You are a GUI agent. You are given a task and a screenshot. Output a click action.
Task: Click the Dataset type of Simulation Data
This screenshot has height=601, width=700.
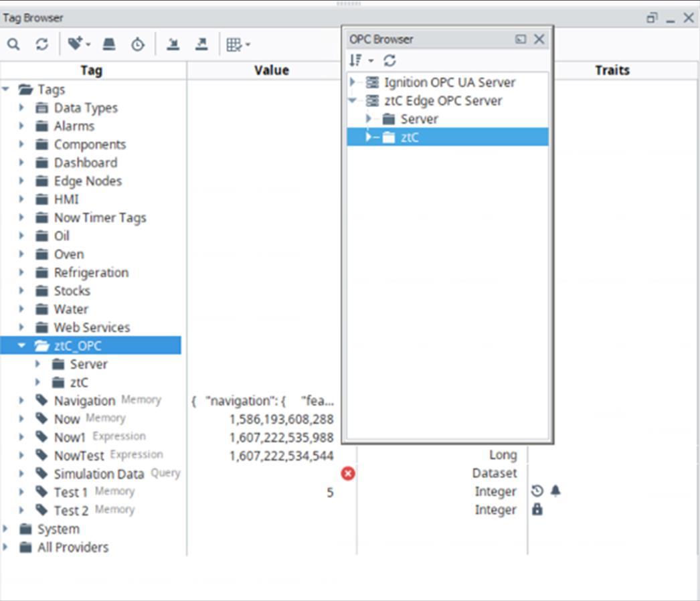[x=495, y=473]
